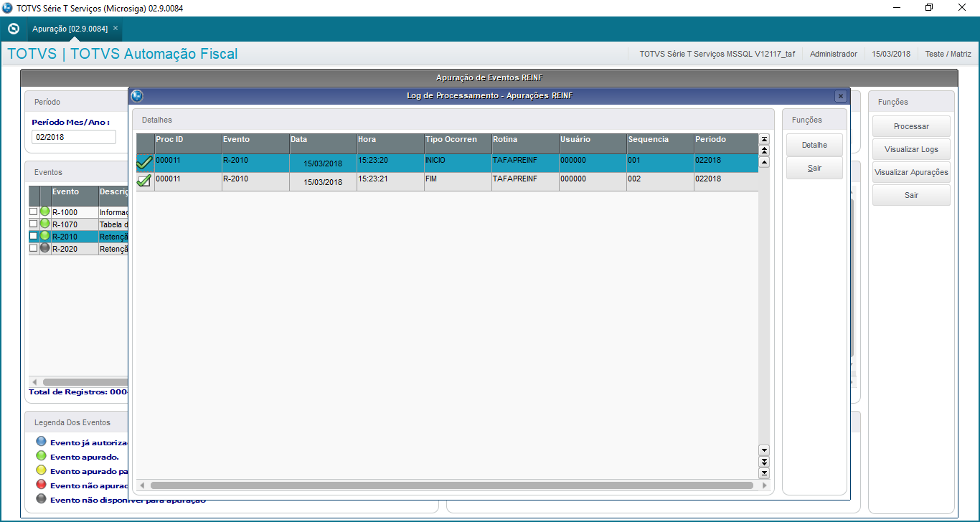Click the Rotina column header
This screenshot has height=522, width=980.
[x=525, y=143]
